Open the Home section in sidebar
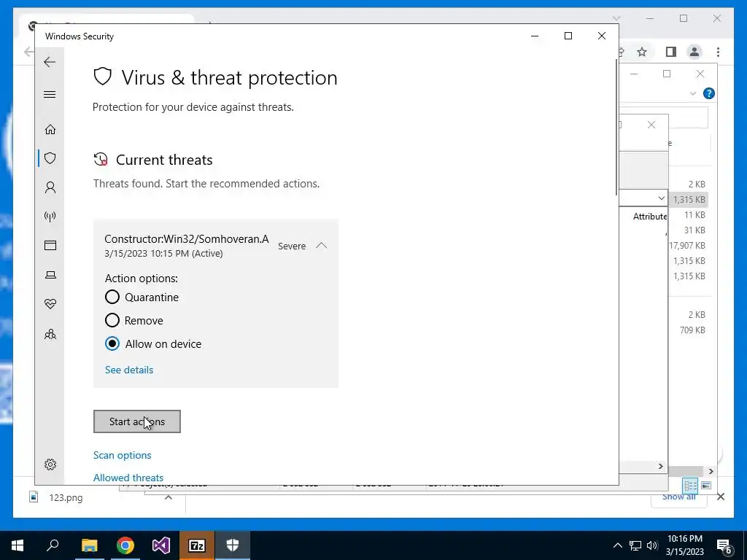Viewport: 747px width, 560px height. click(x=50, y=130)
